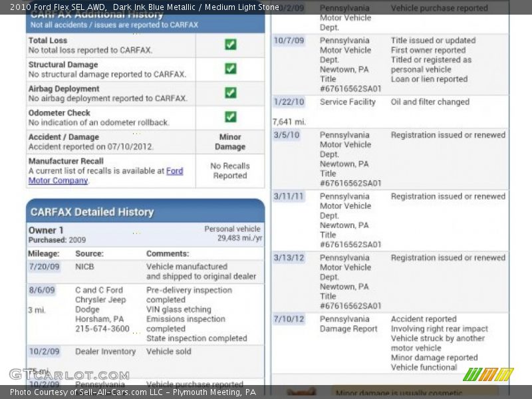Click the 7,641 mi. mileage entry
The height and width of the screenshot is (399, 532).
(x=289, y=122)
